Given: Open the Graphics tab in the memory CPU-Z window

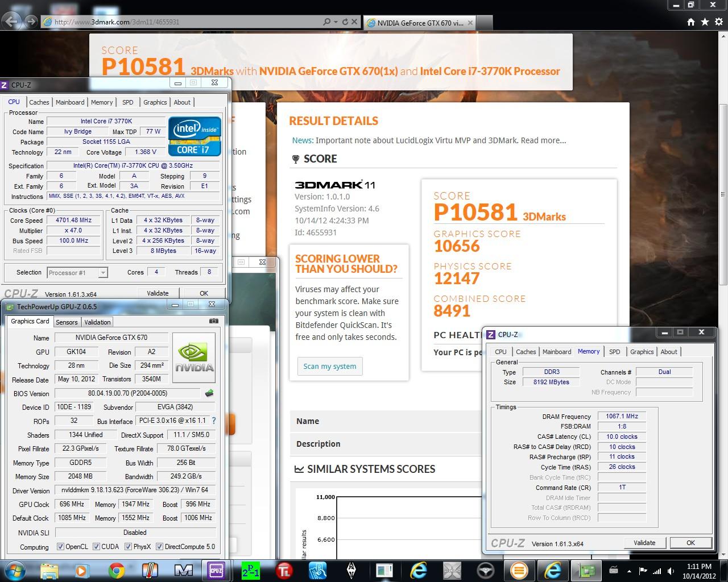Looking at the screenshot, I should (x=642, y=352).
